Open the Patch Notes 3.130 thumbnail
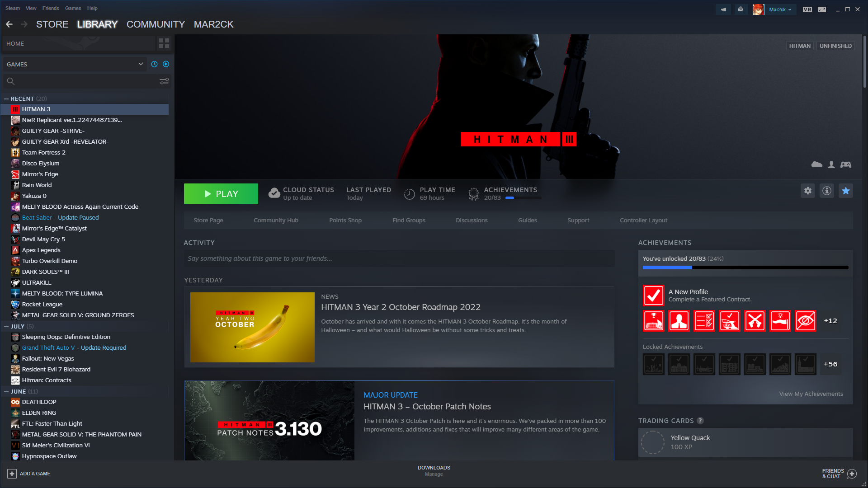This screenshot has width=868, height=488. pyautogui.click(x=269, y=421)
